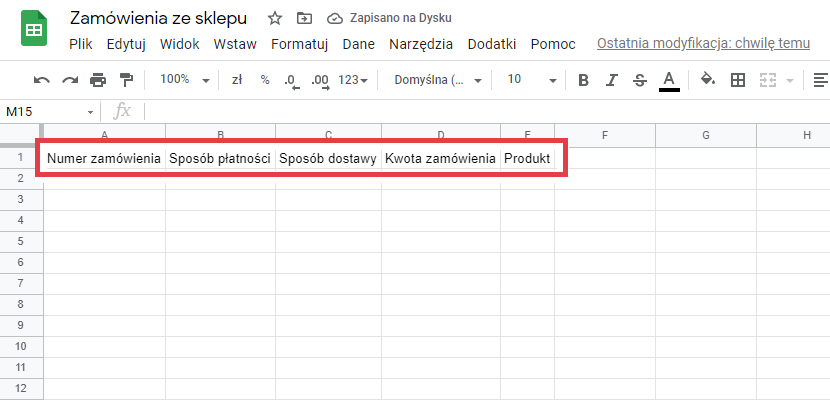The image size is (830, 400).
Task: Open the Narzędzia menu
Action: [420, 44]
